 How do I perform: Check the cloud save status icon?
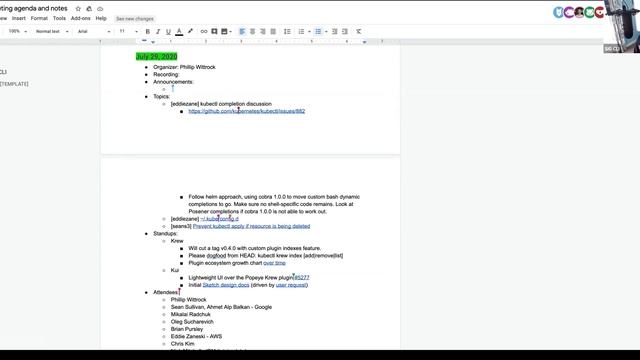pos(100,9)
